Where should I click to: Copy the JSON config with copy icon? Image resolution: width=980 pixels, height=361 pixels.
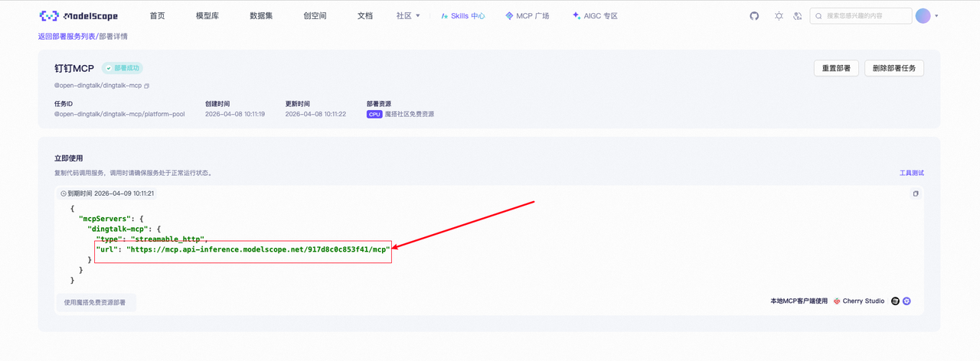(x=915, y=194)
